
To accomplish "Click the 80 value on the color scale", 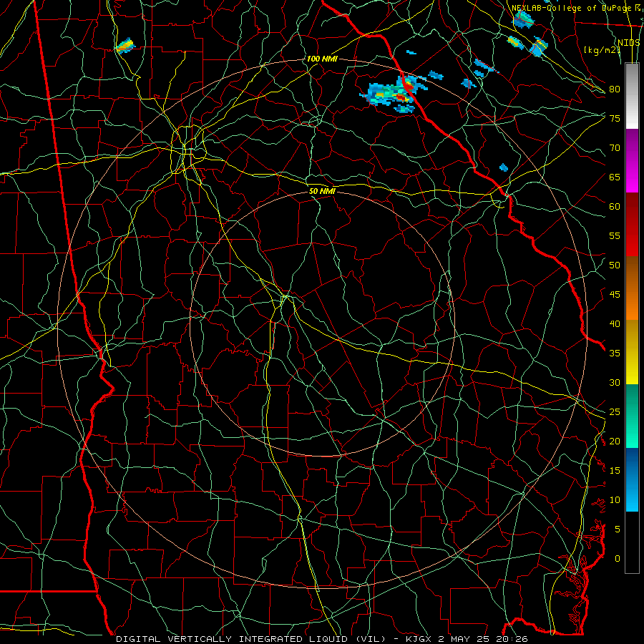I will pos(615,89).
